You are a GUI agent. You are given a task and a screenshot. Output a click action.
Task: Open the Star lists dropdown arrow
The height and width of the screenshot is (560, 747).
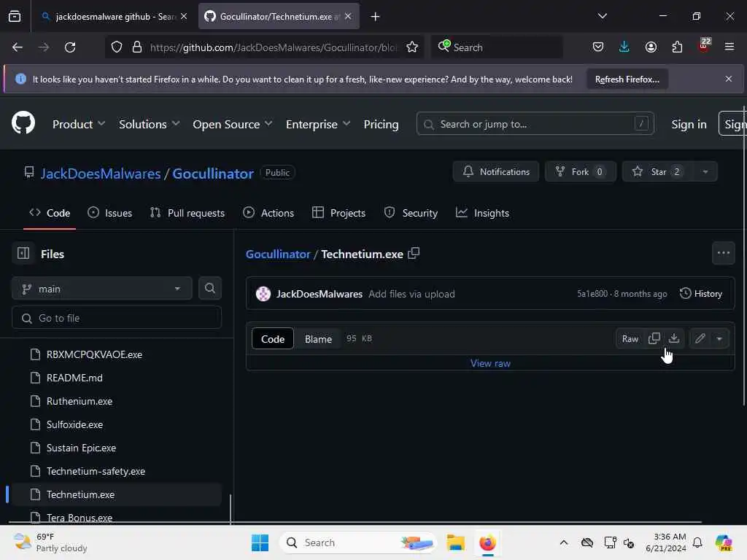(705, 171)
